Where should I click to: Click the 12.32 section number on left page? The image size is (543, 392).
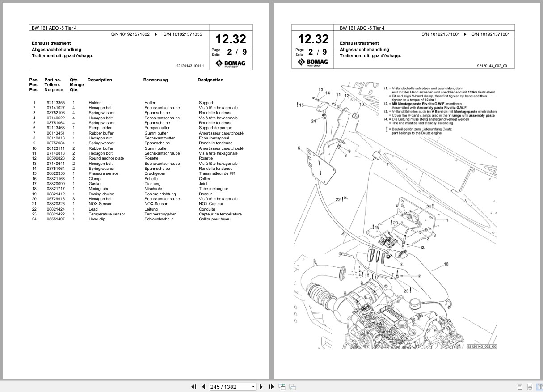[x=231, y=39]
